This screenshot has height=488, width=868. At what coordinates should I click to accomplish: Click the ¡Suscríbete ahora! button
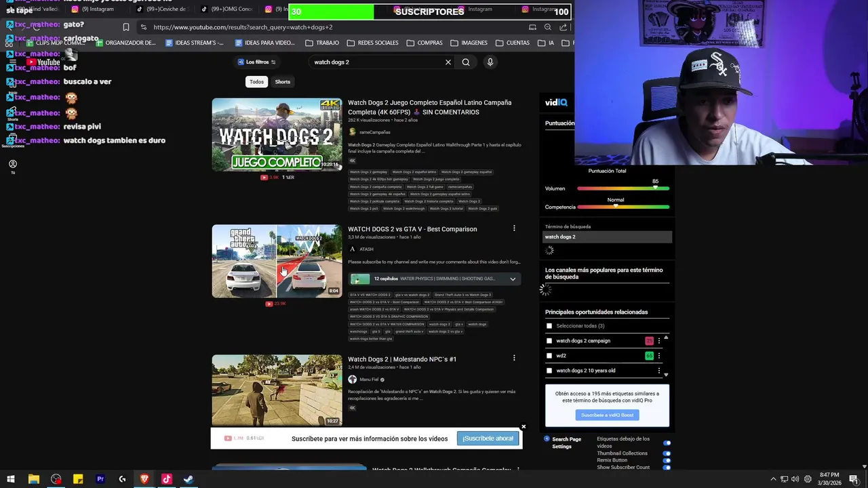point(488,439)
